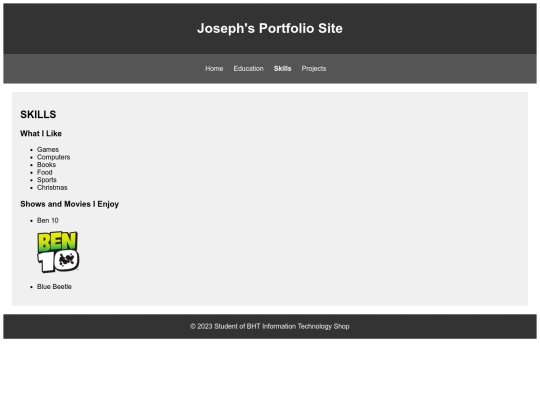Image resolution: width=540 pixels, height=405 pixels.
Task: Open the Home navigation link
Action: (214, 69)
